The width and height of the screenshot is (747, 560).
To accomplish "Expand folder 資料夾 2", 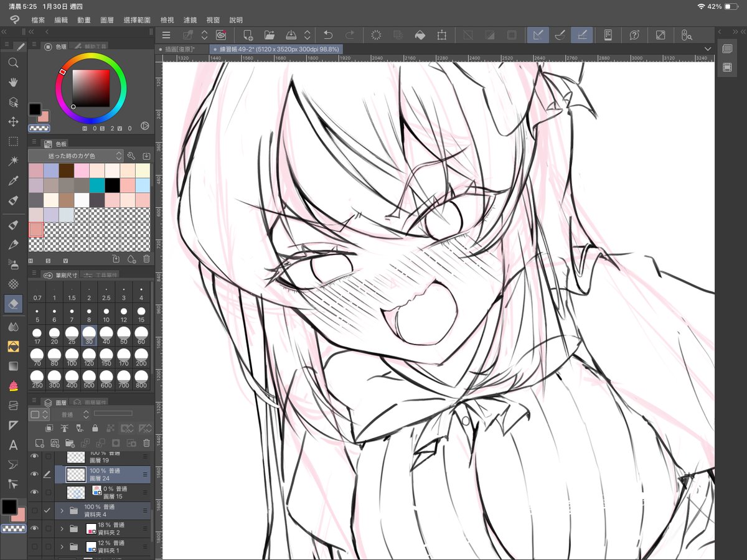I will [62, 528].
